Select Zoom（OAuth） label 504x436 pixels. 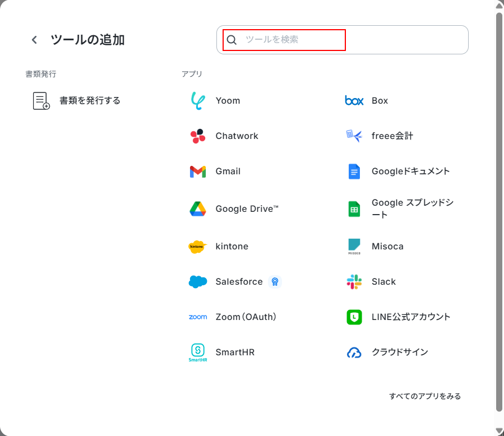pyautogui.click(x=246, y=317)
